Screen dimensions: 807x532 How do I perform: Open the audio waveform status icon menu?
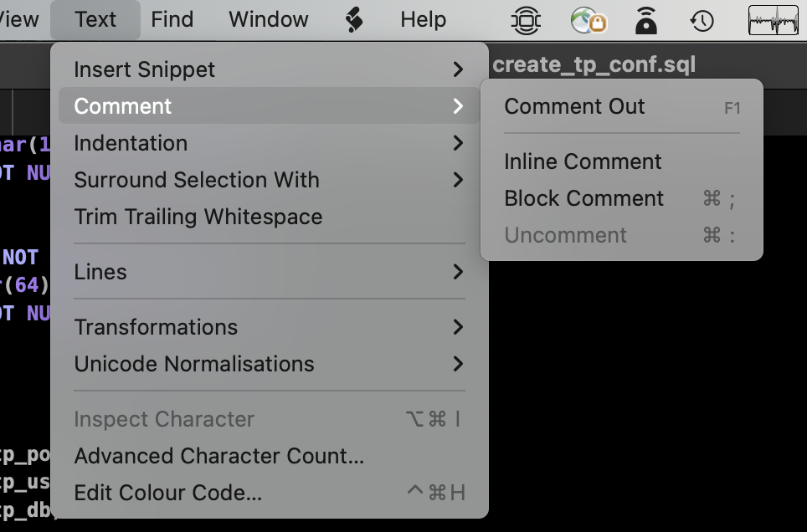click(x=772, y=20)
